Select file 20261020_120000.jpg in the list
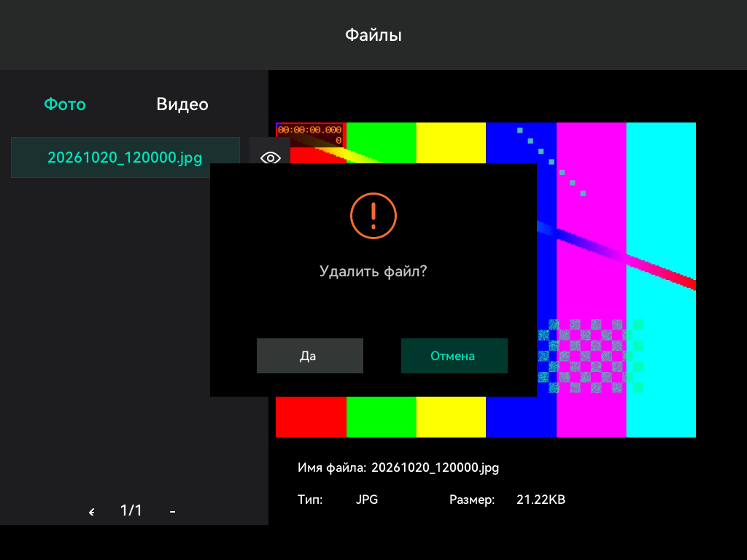Image resolution: width=747 pixels, height=560 pixels. click(125, 157)
